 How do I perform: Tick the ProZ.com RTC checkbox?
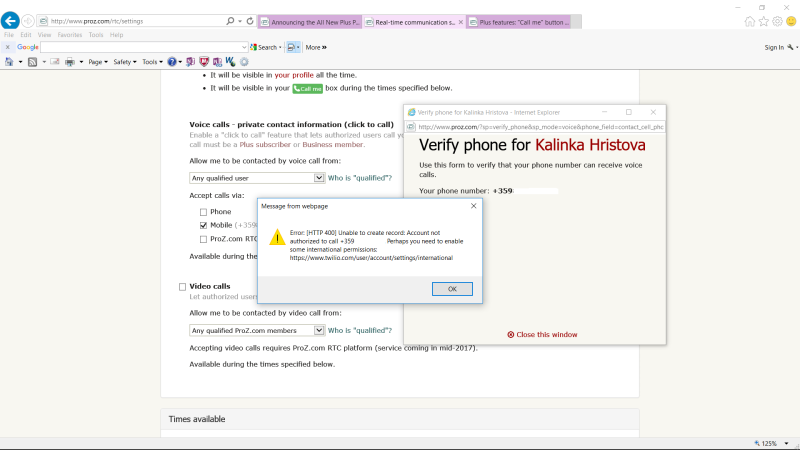pyautogui.click(x=204, y=239)
